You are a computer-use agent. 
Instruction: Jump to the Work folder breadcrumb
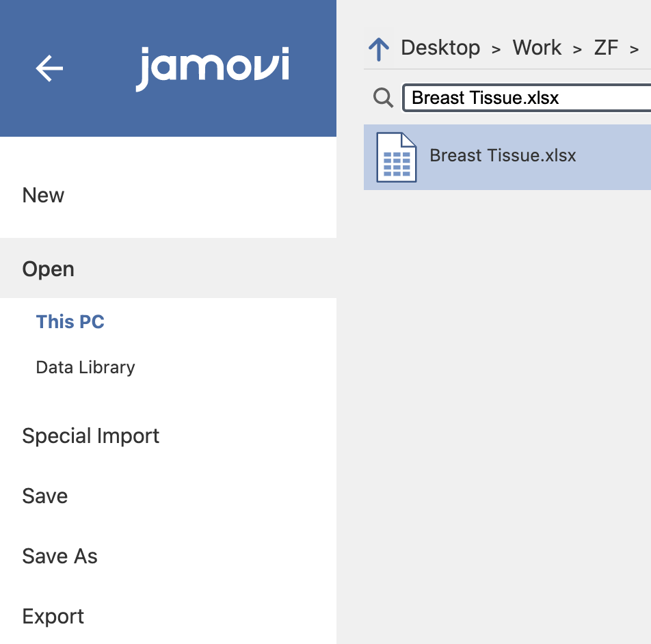537,48
